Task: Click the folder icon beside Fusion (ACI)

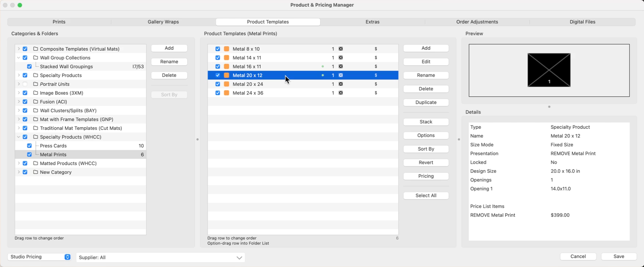Action: pos(36,102)
